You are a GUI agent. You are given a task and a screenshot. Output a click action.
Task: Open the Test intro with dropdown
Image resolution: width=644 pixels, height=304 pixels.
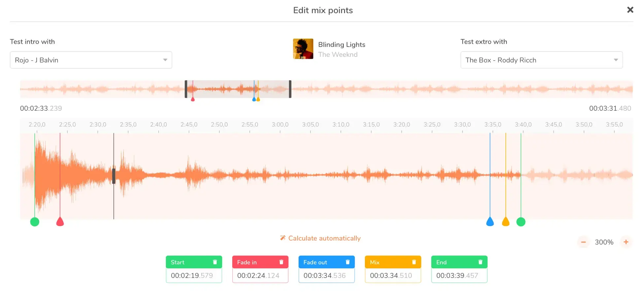(91, 60)
